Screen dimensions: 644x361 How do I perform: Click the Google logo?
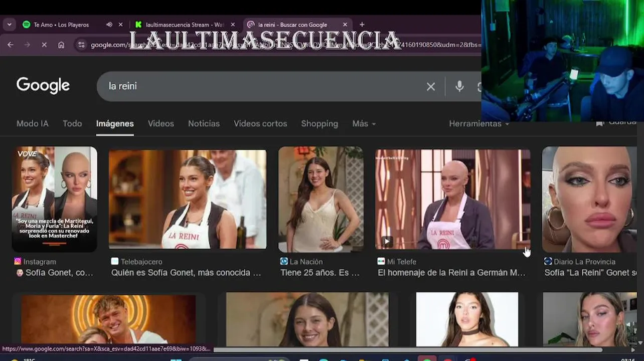(x=43, y=86)
